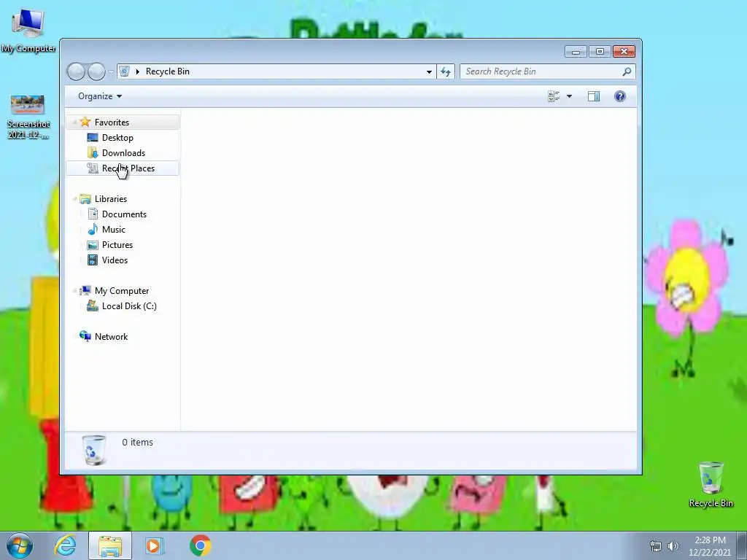
Task: Click the Pictures library icon
Action: pyautogui.click(x=93, y=245)
